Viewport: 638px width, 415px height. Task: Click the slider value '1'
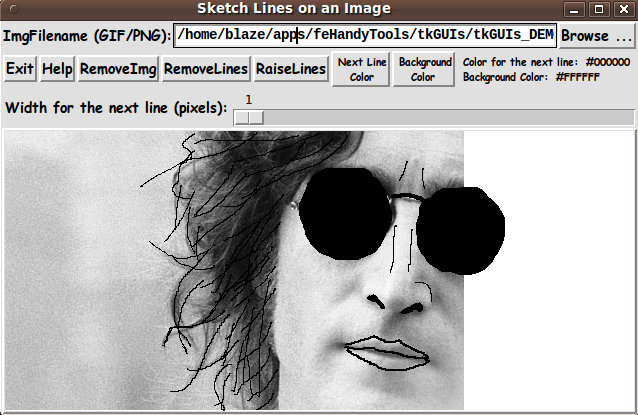click(x=249, y=100)
